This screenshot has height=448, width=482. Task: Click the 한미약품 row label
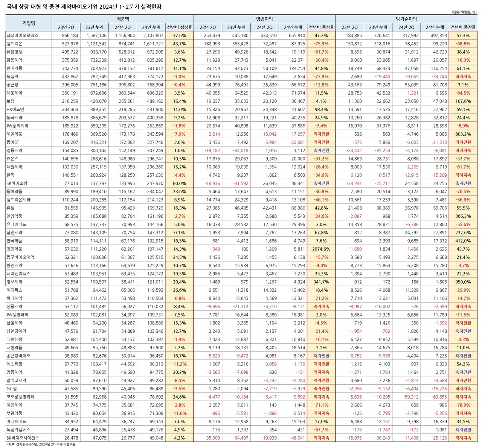pyautogui.click(x=15, y=68)
